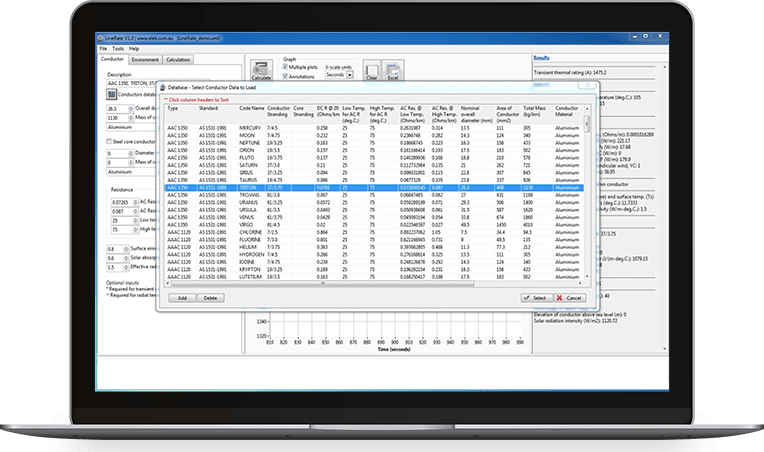Select the HELIUM conductor row
Image resolution: width=764 pixels, height=452 pixels.
tap(374, 247)
